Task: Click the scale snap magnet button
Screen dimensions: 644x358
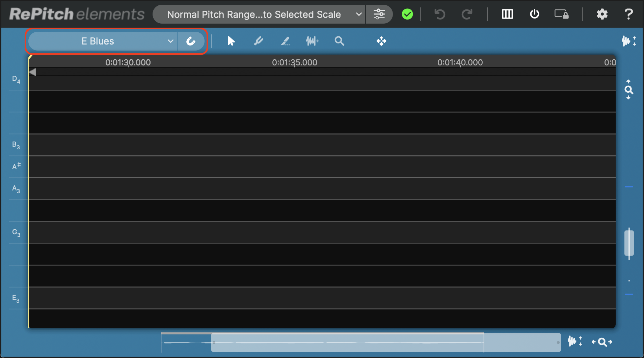Action: (x=191, y=41)
